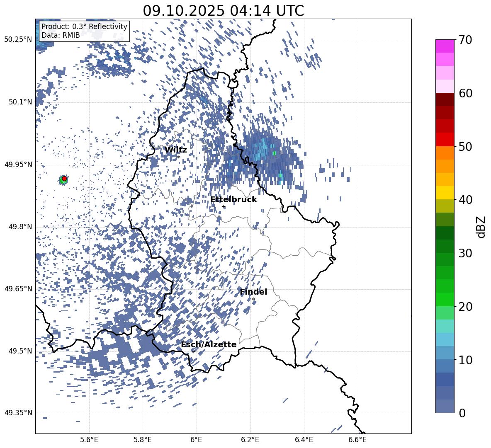
Task: Pick the bright green swatch just above 20 dBZ
Action: (445, 299)
